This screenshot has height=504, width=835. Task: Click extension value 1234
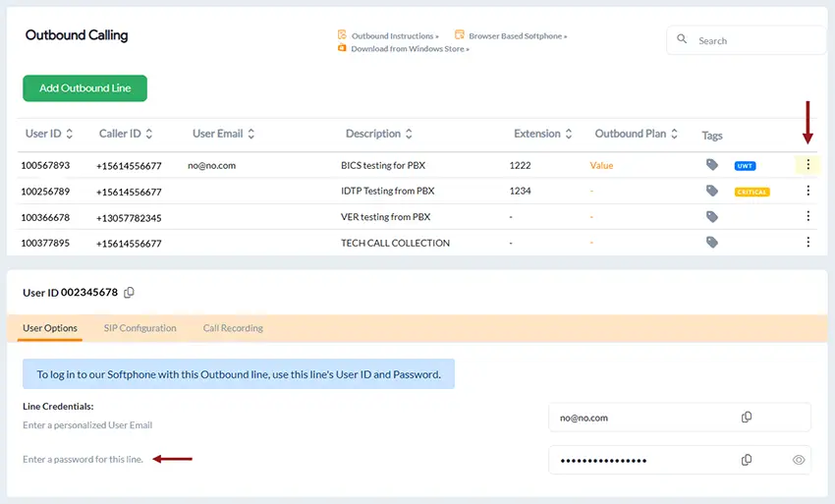click(x=520, y=191)
